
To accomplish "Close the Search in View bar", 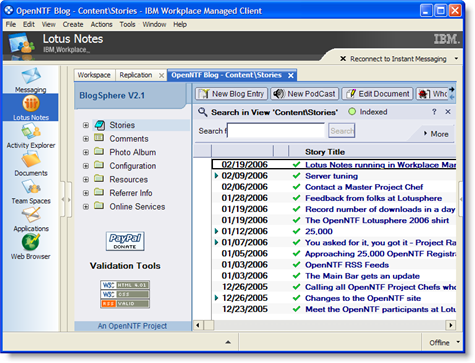I will tap(448, 112).
